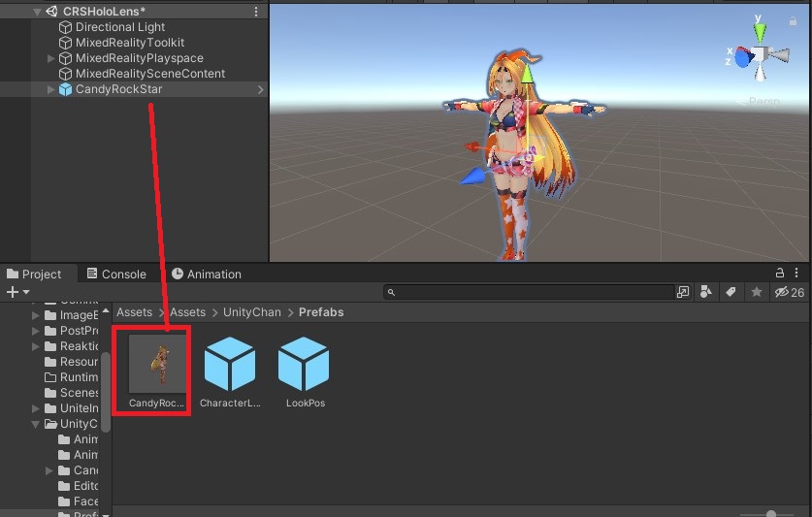The image size is (812, 517).
Task: Switch to the Animation tab
Action: tap(207, 275)
